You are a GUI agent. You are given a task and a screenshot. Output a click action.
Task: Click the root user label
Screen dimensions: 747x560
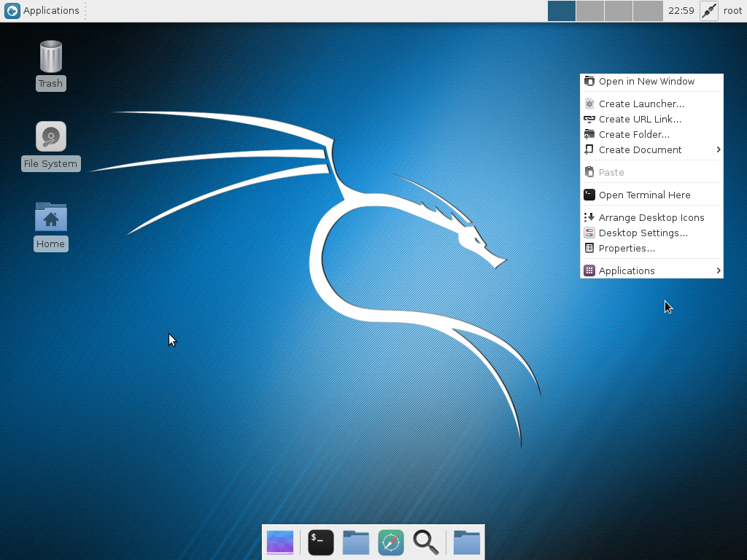732,10
